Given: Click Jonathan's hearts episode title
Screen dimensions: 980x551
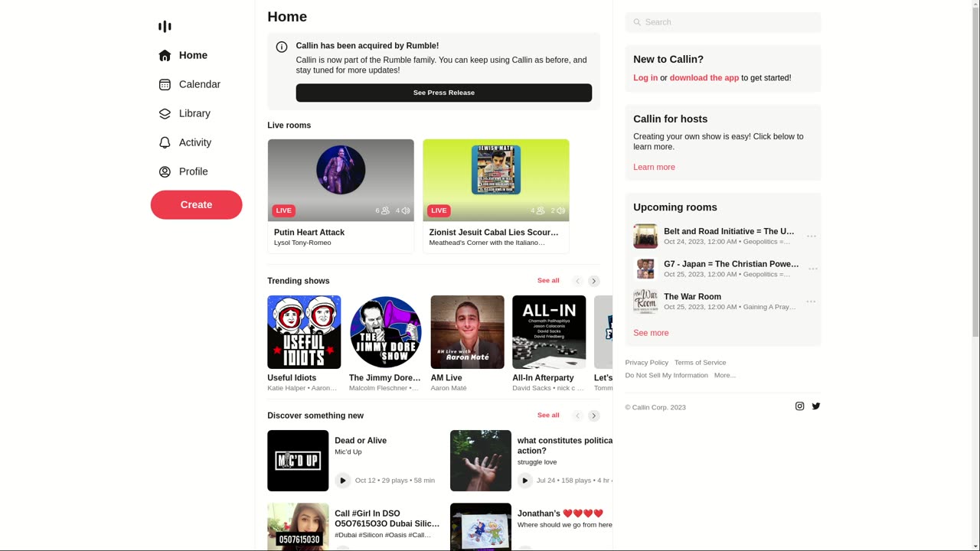Looking at the screenshot, I should 560,514.
